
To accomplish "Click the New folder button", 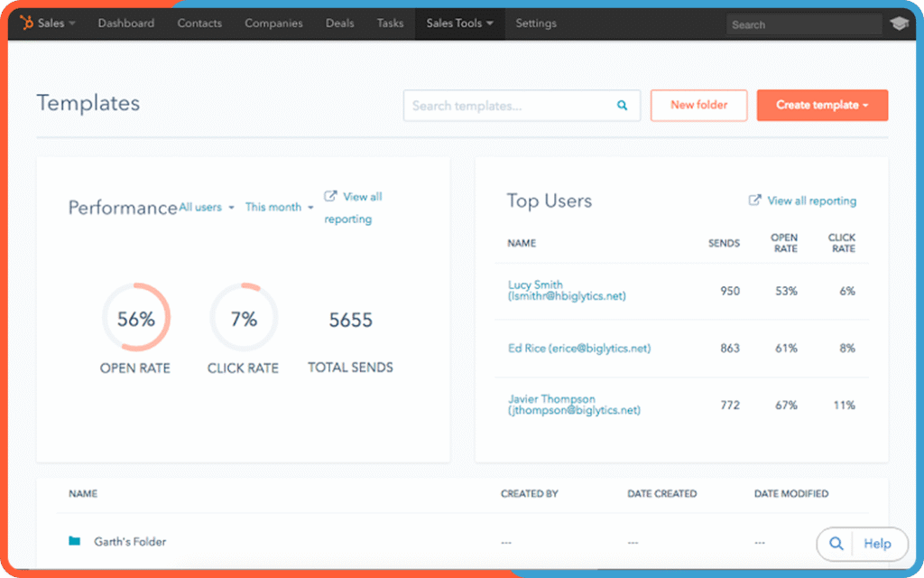I will tap(698, 106).
